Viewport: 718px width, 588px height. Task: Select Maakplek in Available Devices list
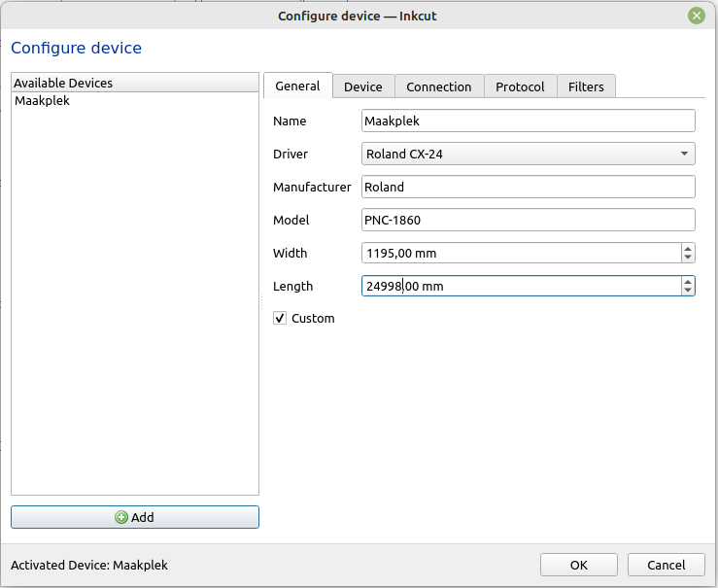click(x=43, y=100)
